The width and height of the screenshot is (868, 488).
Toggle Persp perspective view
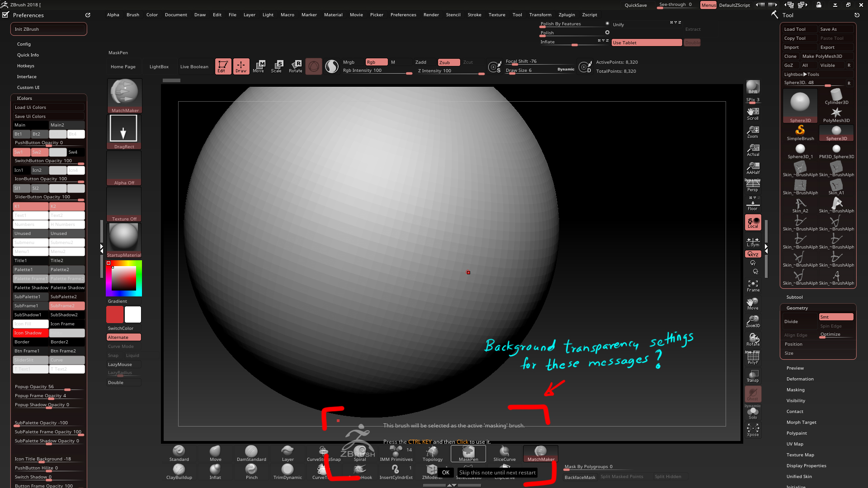coord(753,186)
